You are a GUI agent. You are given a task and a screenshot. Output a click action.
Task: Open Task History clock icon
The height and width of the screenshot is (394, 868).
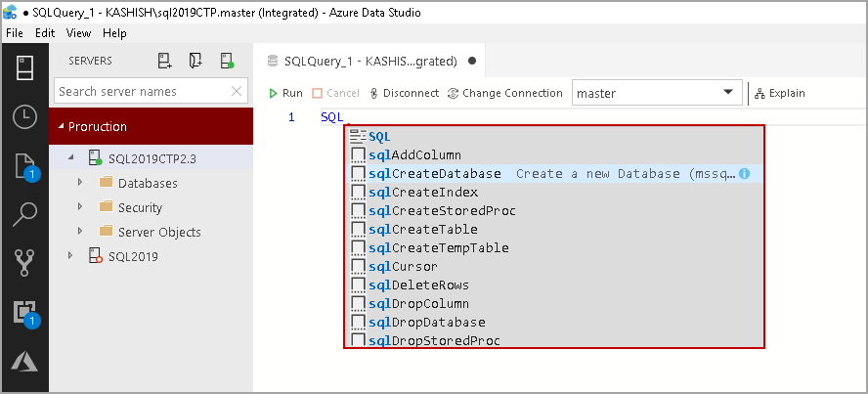(24, 117)
